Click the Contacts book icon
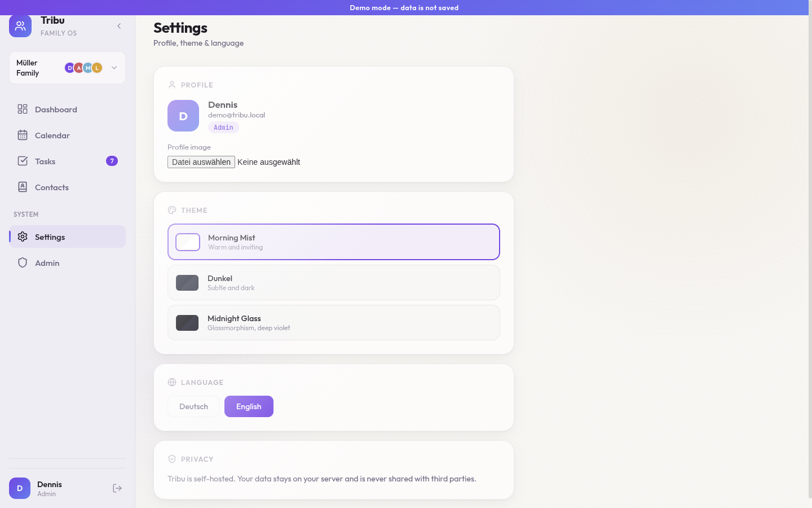The height and width of the screenshot is (508, 812). point(23,187)
